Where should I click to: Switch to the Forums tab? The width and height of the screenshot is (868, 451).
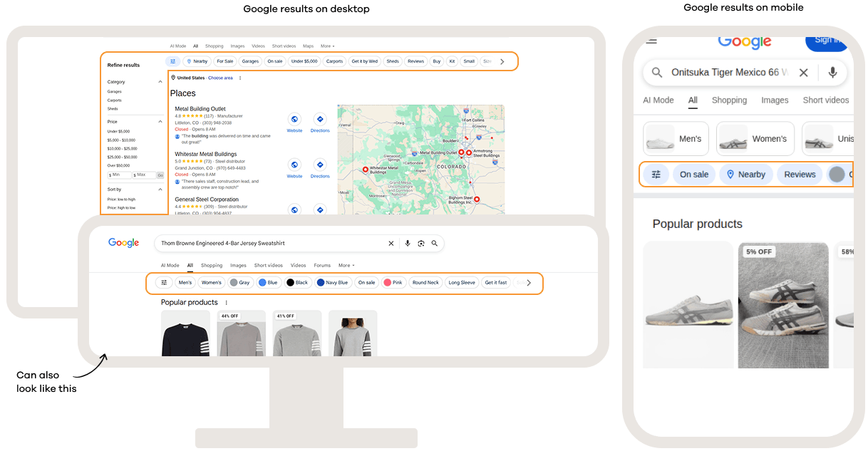pyautogui.click(x=322, y=265)
